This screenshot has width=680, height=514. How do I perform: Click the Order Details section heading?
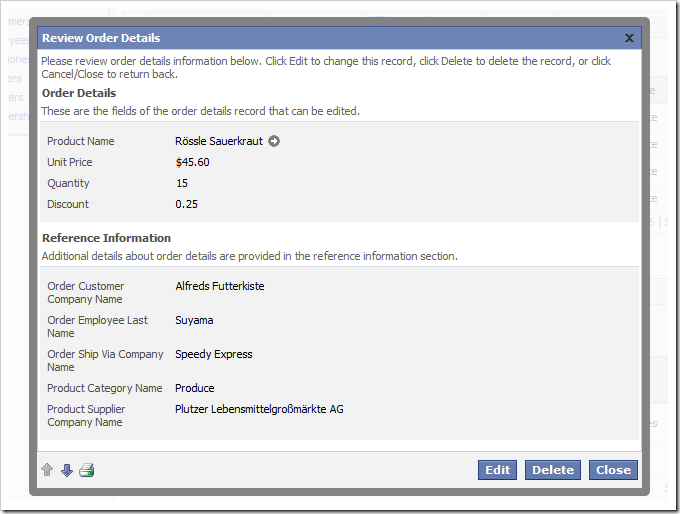coord(79,93)
